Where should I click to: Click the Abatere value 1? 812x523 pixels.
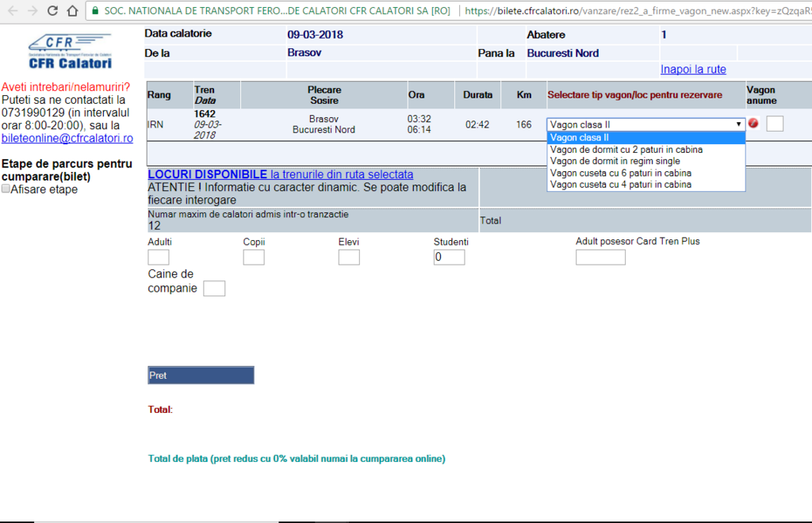click(x=664, y=35)
